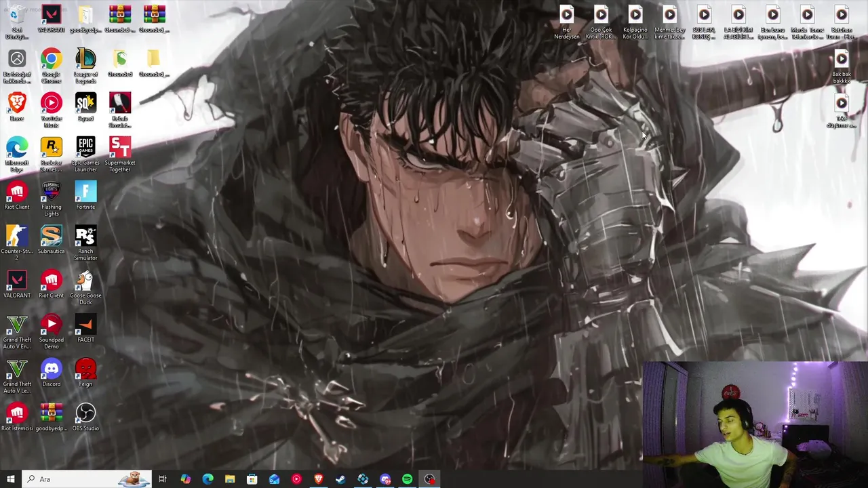Viewport: 868px width, 488px height.
Task: Open the Brave browser desktop shortcut
Action: 17,107
